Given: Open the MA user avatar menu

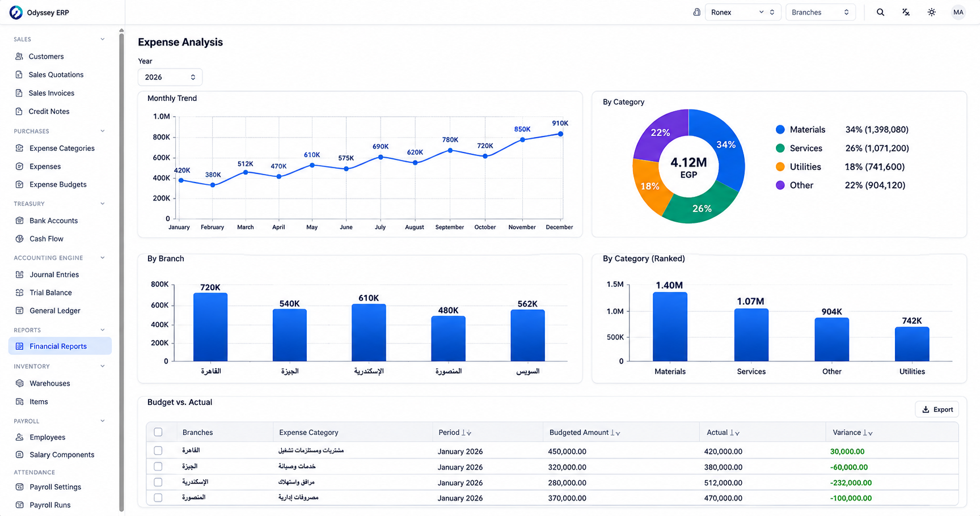Looking at the screenshot, I should pyautogui.click(x=958, y=12).
